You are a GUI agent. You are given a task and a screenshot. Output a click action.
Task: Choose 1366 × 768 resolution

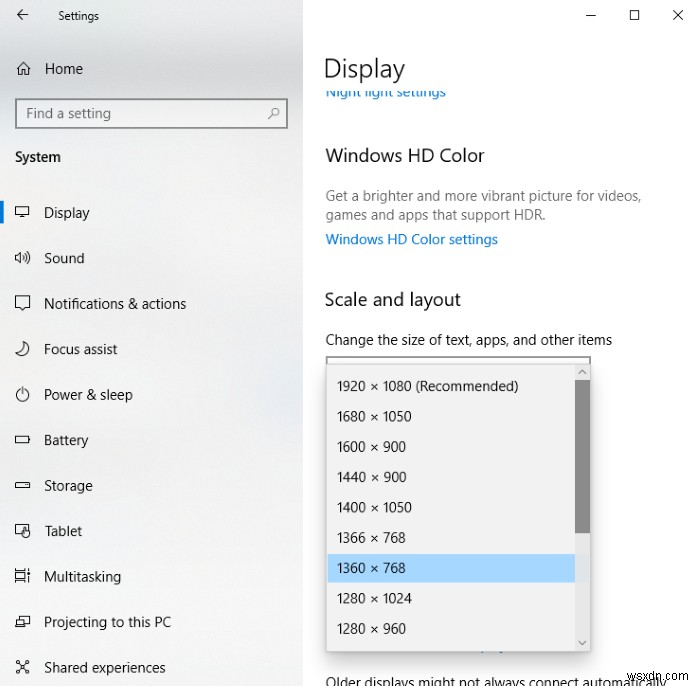tap(451, 538)
